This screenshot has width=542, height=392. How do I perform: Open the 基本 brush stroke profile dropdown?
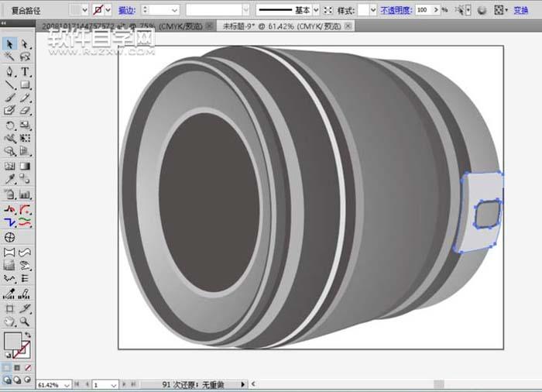[317, 10]
